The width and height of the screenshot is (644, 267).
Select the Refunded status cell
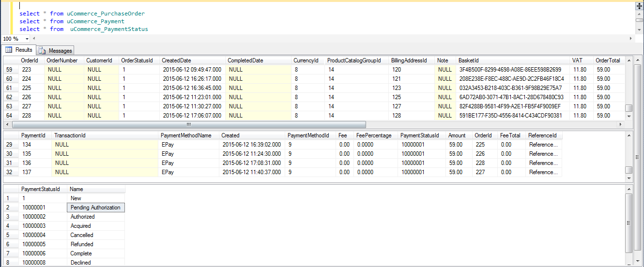point(96,244)
